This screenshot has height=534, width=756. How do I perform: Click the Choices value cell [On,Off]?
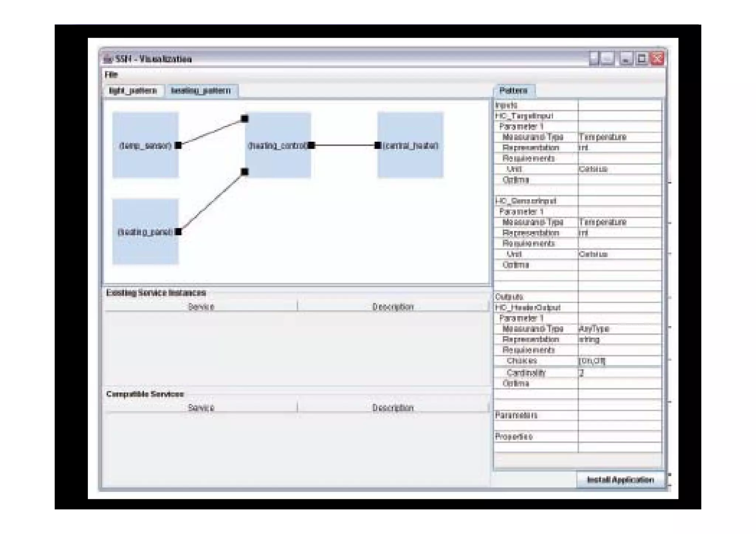coord(592,361)
